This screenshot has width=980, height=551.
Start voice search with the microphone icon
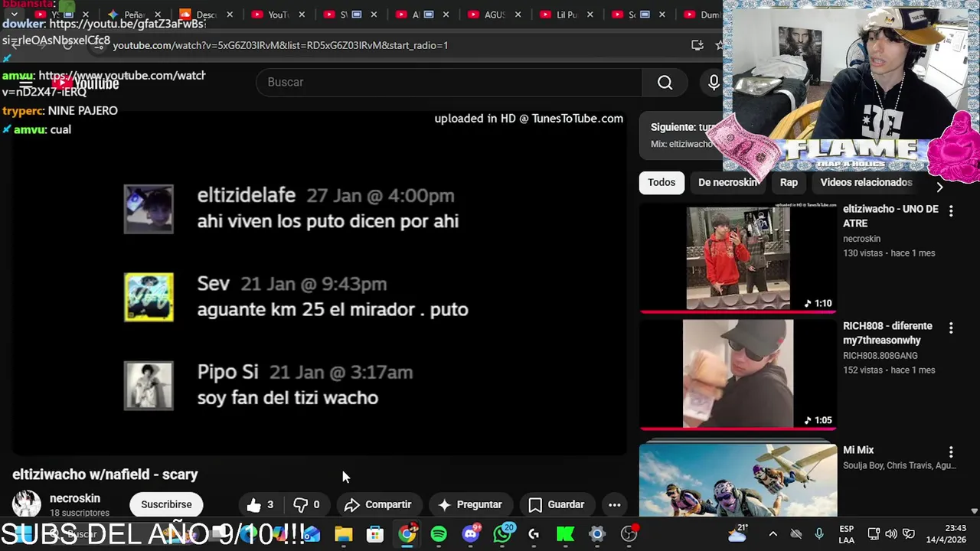coord(714,82)
